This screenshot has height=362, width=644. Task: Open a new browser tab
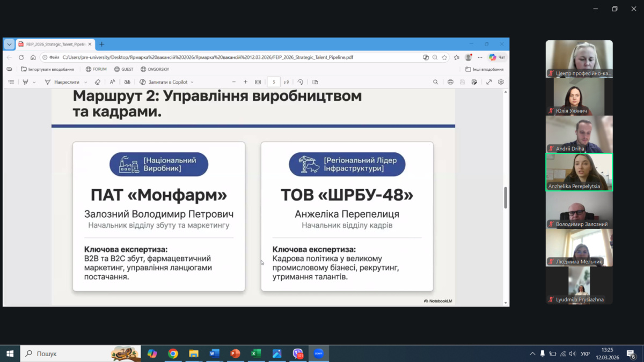point(101,45)
